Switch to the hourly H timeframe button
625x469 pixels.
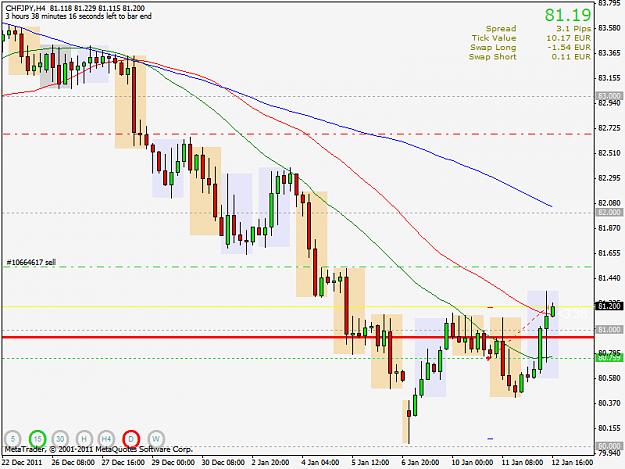(84, 439)
